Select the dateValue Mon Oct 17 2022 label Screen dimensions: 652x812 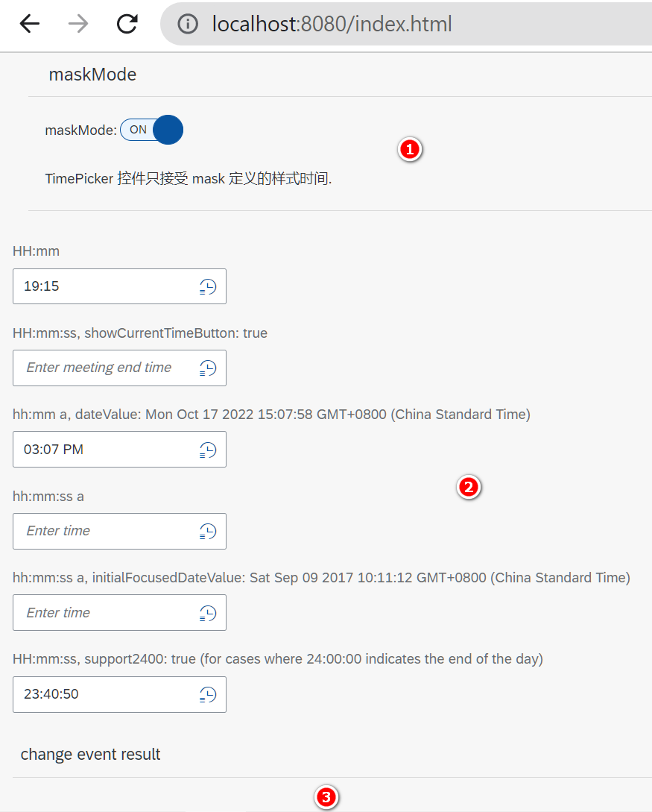point(271,415)
